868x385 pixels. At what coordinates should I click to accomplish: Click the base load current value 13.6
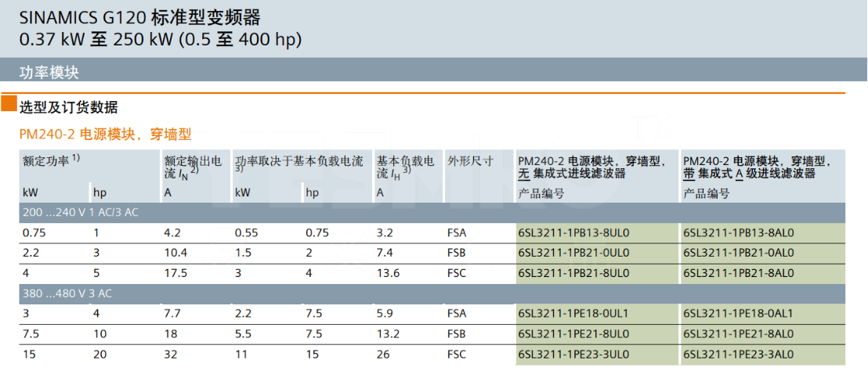[x=387, y=272]
